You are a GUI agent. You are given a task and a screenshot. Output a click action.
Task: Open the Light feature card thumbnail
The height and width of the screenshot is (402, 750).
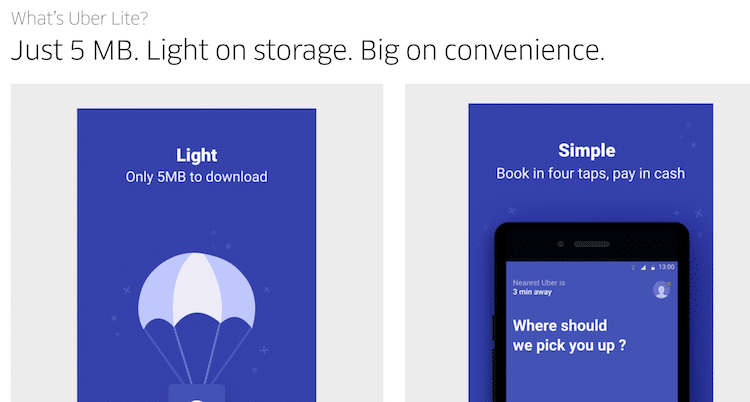pyautogui.click(x=197, y=255)
